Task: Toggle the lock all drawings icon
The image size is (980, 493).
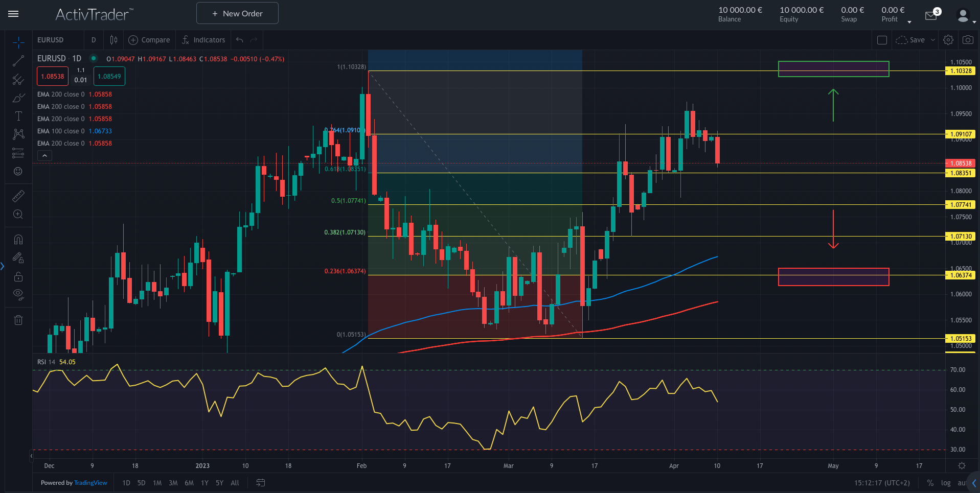Action: pyautogui.click(x=18, y=276)
